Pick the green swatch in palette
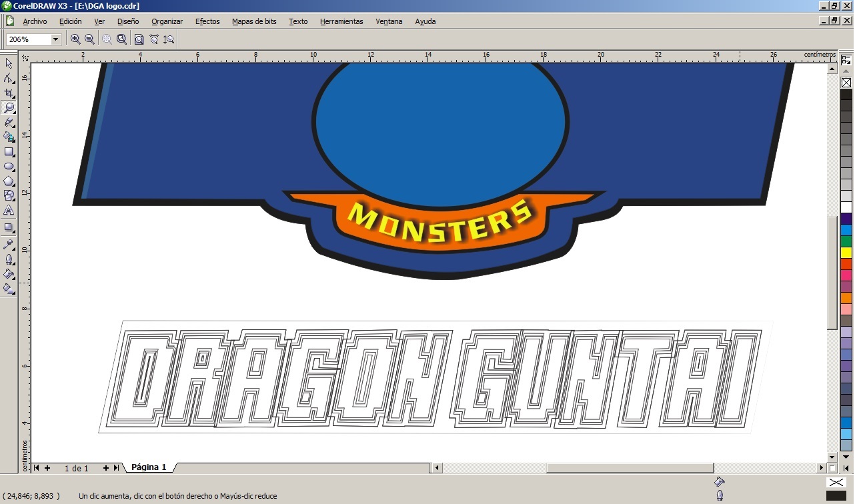The height and width of the screenshot is (504, 857). click(846, 241)
